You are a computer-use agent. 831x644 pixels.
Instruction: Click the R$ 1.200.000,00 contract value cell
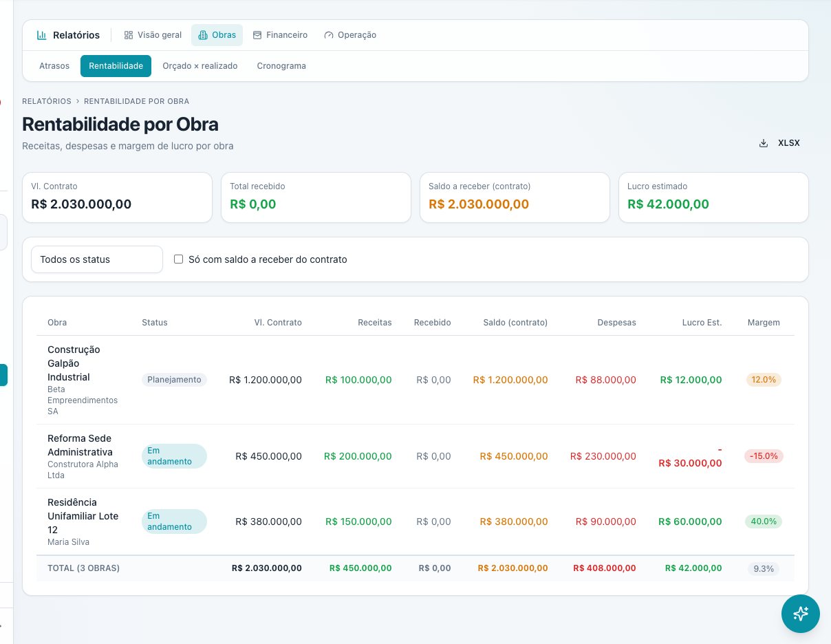coord(266,380)
